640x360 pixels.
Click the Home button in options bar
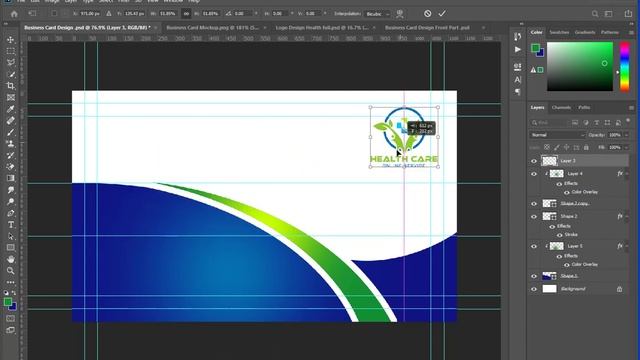pyautogui.click(x=14, y=14)
